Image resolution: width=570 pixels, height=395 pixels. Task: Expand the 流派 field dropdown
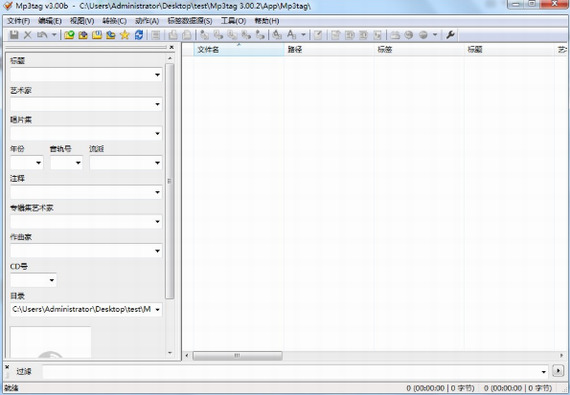[157, 163]
